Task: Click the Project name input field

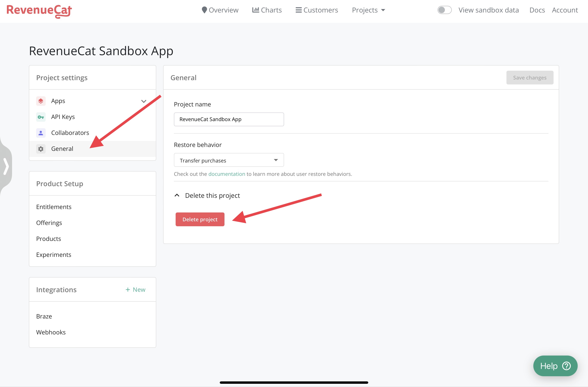Action: pyautogui.click(x=229, y=119)
